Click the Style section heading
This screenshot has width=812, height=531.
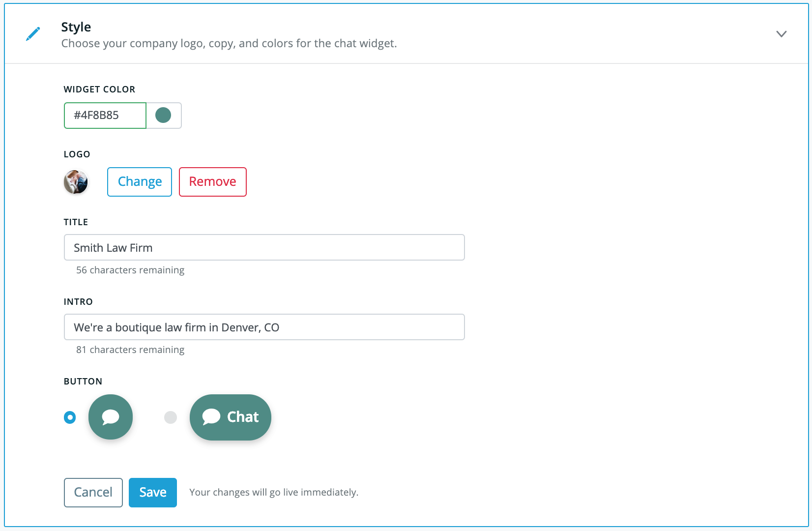point(76,27)
